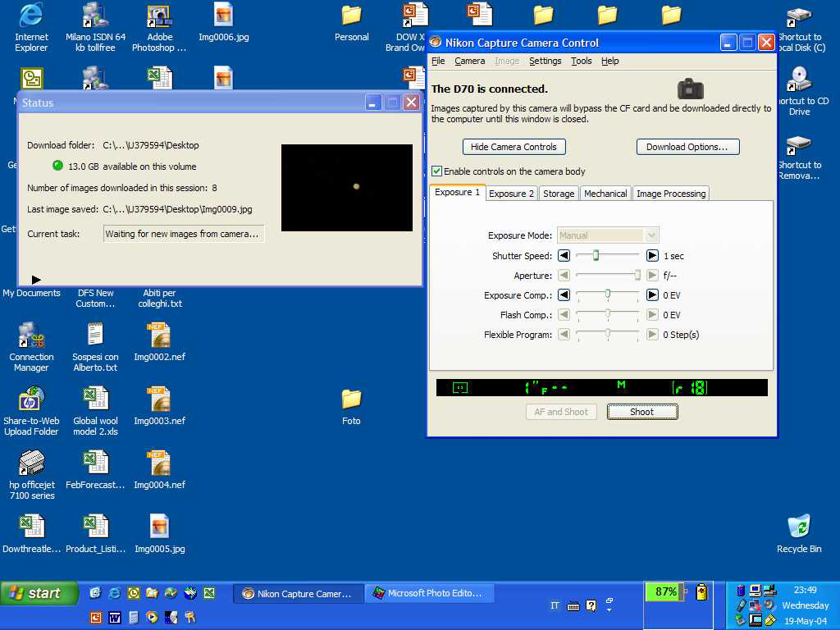Select Share-to-Web Upload Folder icon
The image size is (840, 630).
click(x=31, y=411)
